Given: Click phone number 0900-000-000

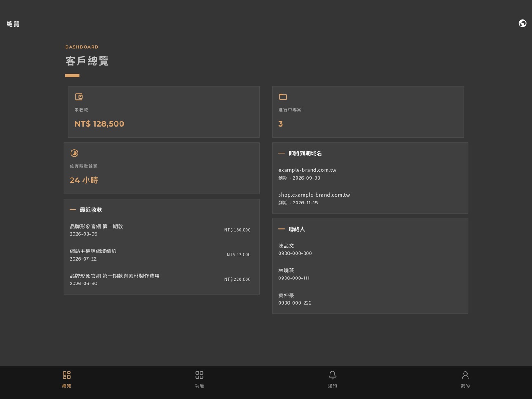Looking at the screenshot, I should [295, 253].
